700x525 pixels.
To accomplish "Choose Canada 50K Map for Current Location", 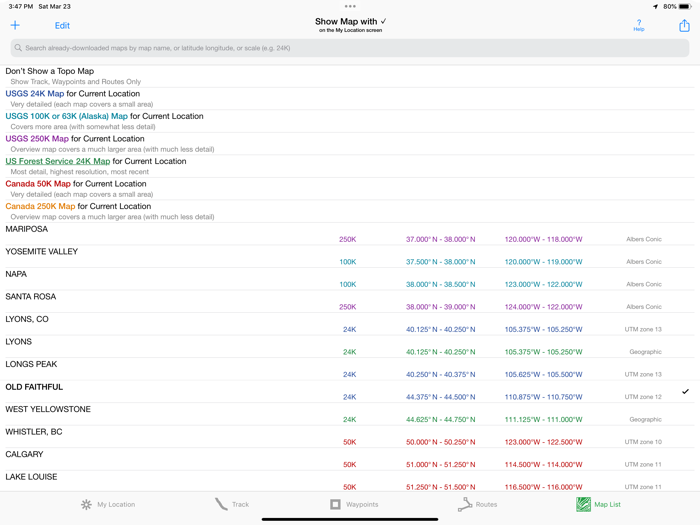I will (350, 189).
